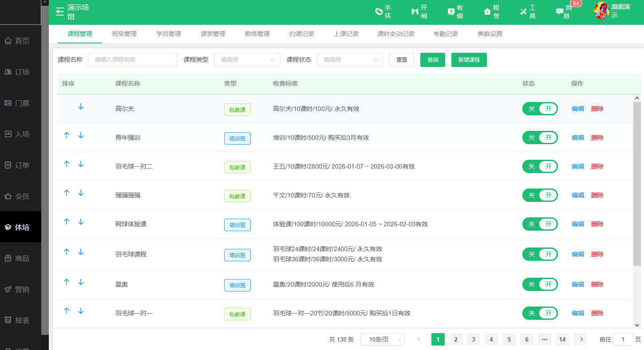Switch to the 教练管理 tab
Screen dimensions: 644x350
point(257,33)
